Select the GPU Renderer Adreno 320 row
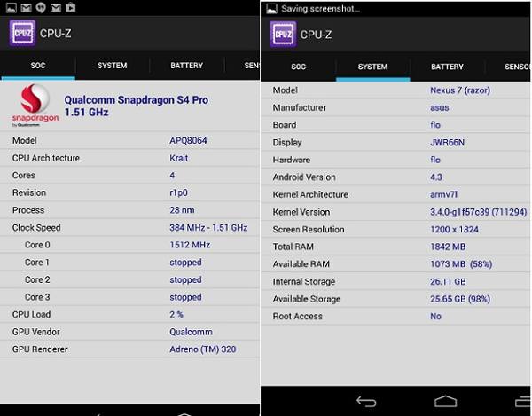The width and height of the screenshot is (532, 416). coord(130,349)
